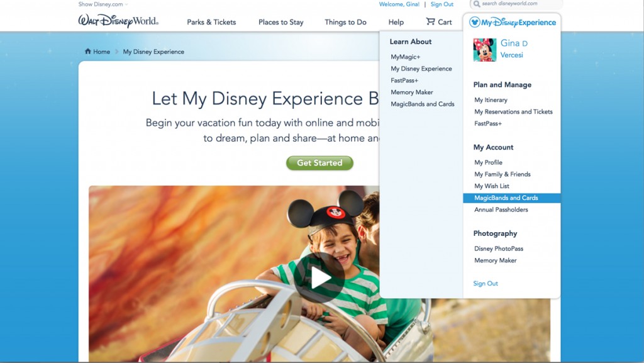Click the green Get Started button
The height and width of the screenshot is (363, 644).
(x=319, y=163)
